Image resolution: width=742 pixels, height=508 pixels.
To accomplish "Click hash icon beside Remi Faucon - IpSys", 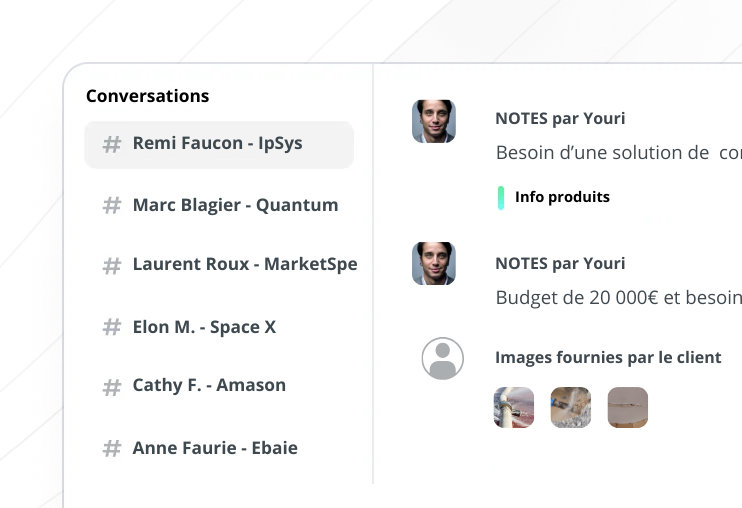I will point(112,144).
